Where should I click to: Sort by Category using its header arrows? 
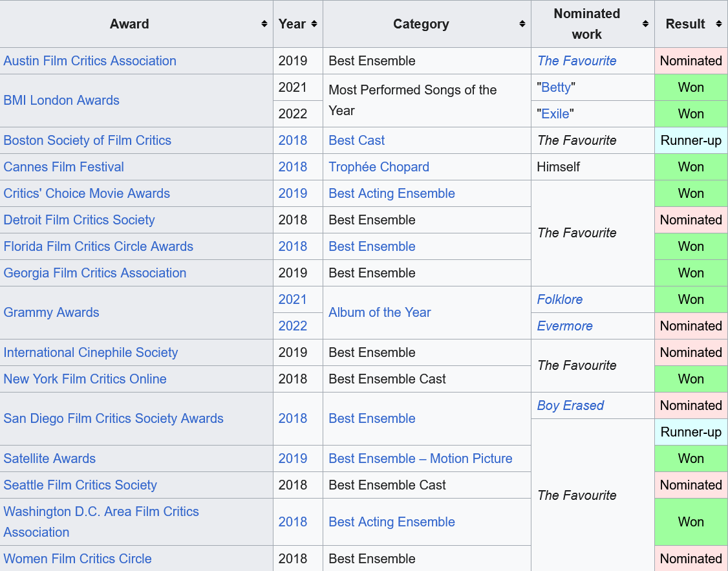[522, 24]
